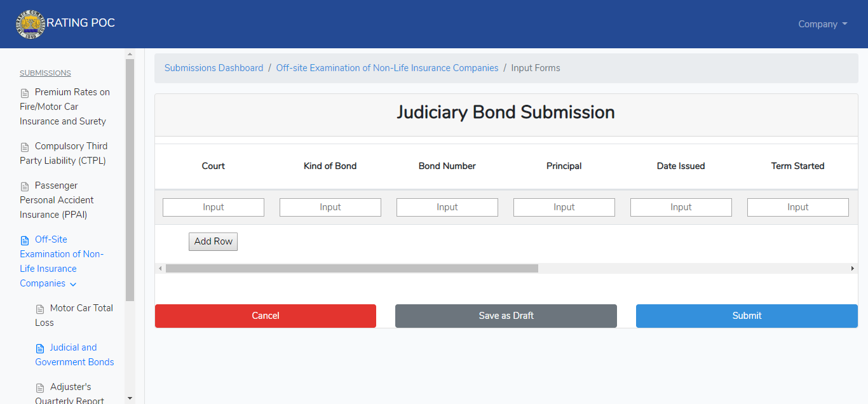Save the form as draft
The image size is (868, 404).
click(x=506, y=316)
